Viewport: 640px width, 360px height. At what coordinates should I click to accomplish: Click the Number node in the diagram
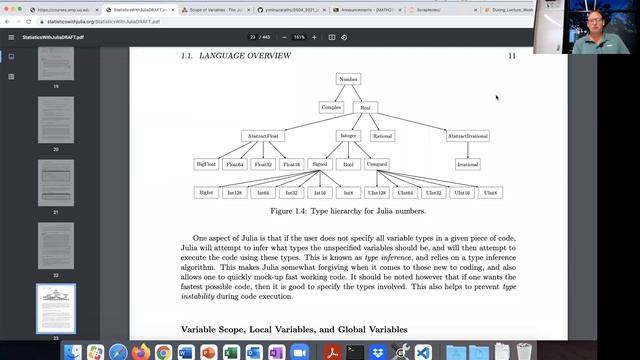click(348, 79)
